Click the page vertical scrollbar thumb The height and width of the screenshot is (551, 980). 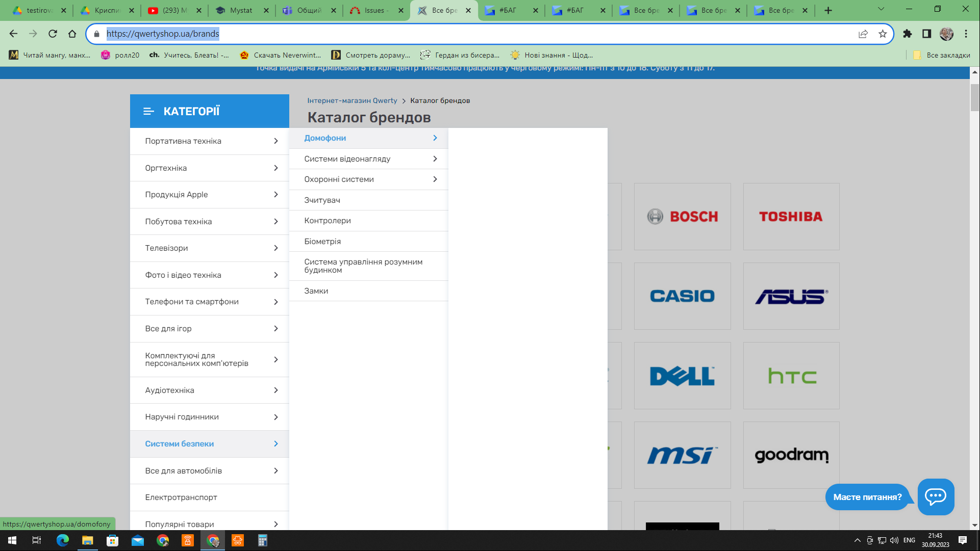[x=974, y=97]
